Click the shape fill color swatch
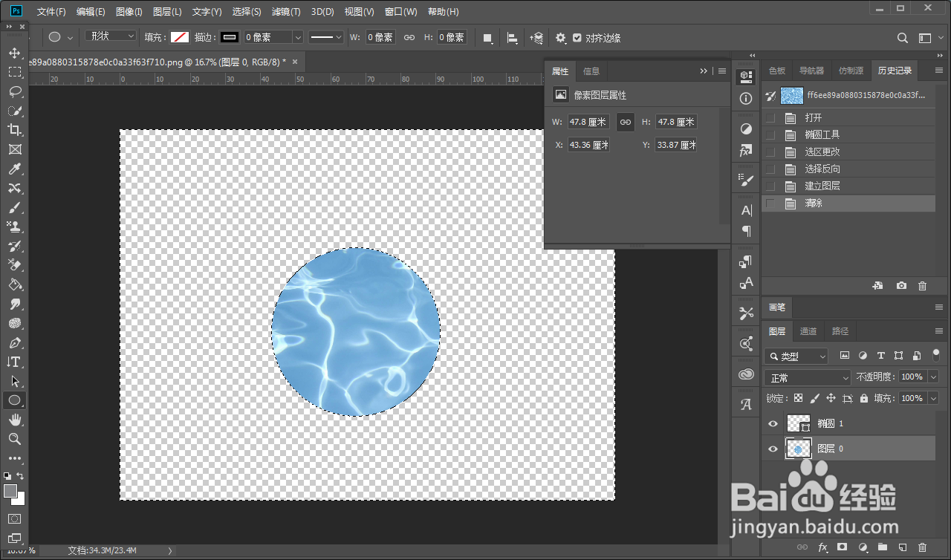 click(x=180, y=37)
